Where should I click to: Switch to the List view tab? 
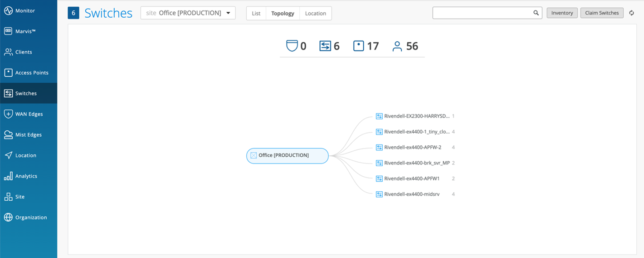pos(256,13)
